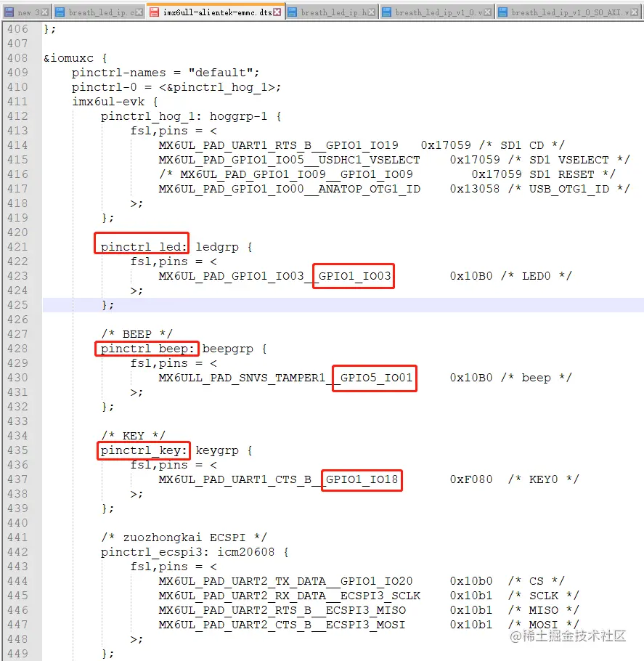Open the breath_led_ip_v1_0.v tab
Screen dimensions: 644x661
[436, 12]
